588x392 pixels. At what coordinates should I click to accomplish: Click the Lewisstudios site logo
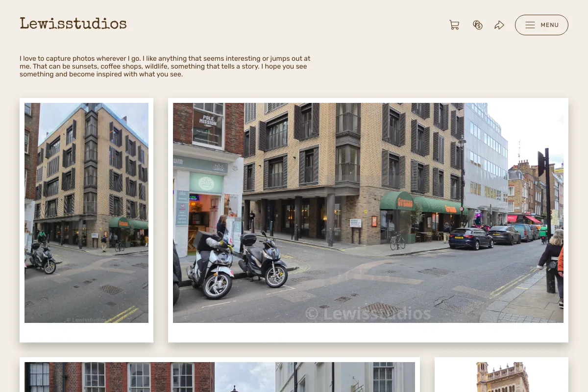[73, 24]
